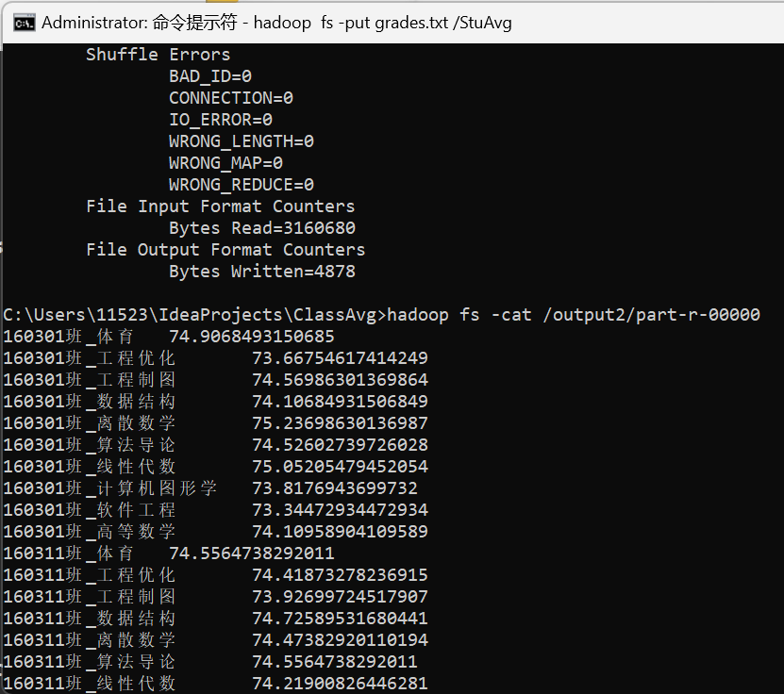Click on the CONNECTION=0 line

pyautogui.click(x=230, y=98)
